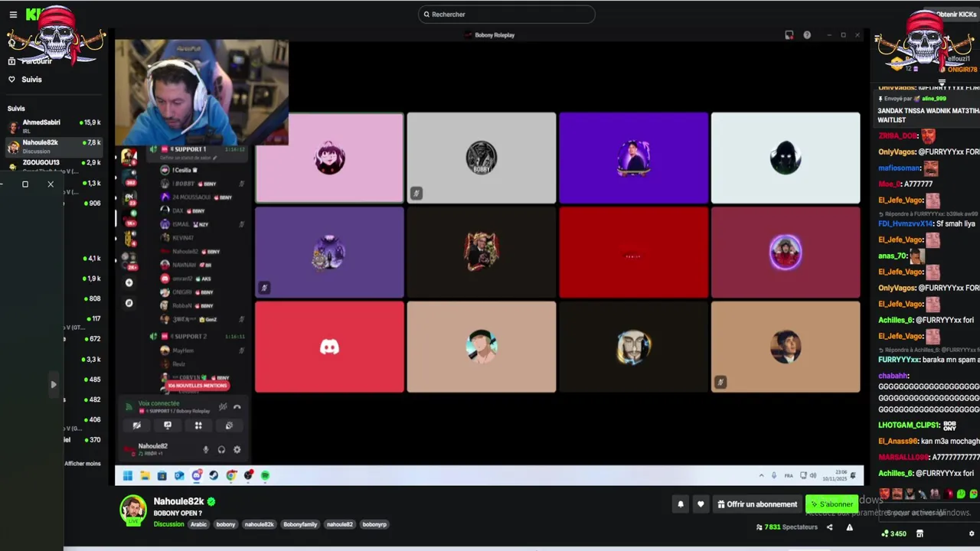Screen dimensions: 980x551
Task: Click 106 Nouvelles Mentions pill
Action: point(197,386)
